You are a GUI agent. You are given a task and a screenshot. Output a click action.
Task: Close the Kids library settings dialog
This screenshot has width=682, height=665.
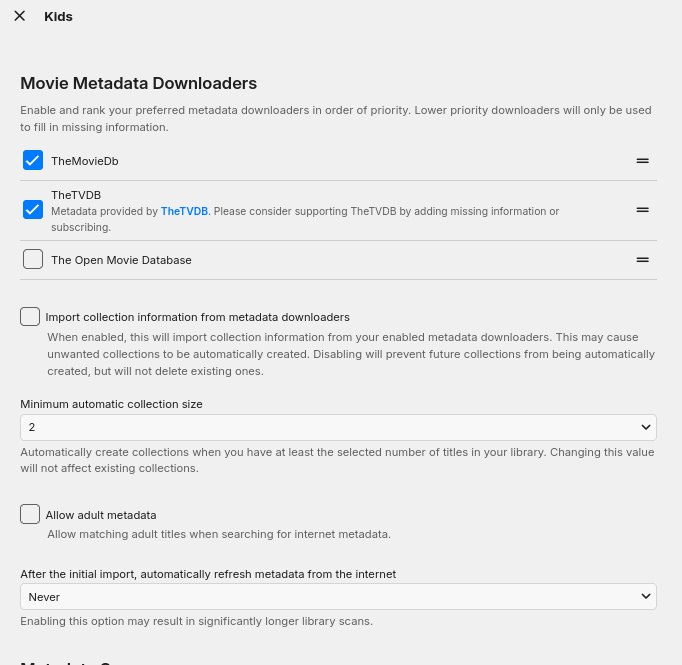click(19, 16)
